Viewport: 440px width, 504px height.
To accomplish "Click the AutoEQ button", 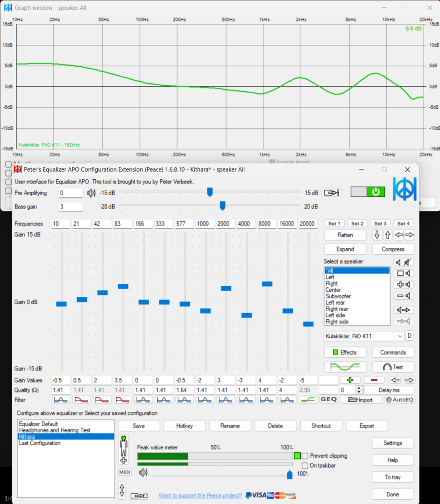I will click(400, 399).
